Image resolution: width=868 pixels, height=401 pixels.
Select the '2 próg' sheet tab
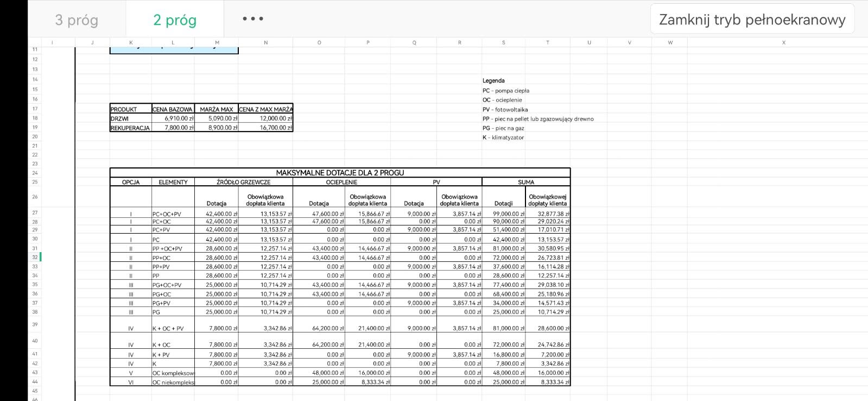pyautogui.click(x=174, y=20)
